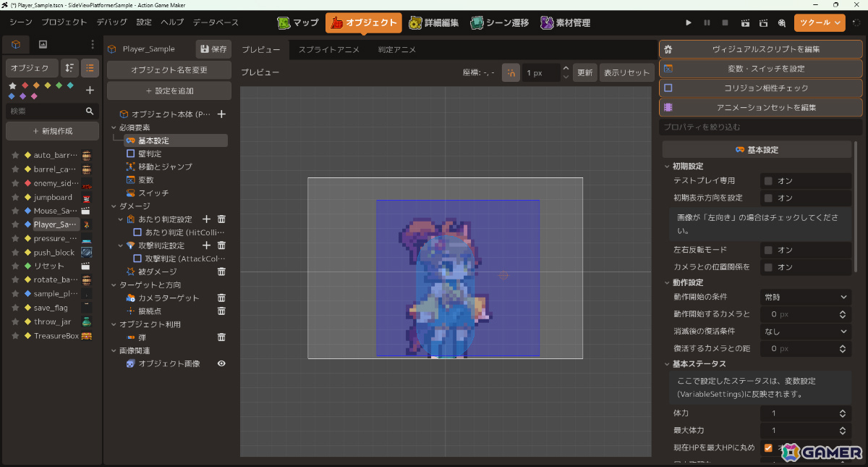Click the play current scene clapperboard icon

point(744,22)
